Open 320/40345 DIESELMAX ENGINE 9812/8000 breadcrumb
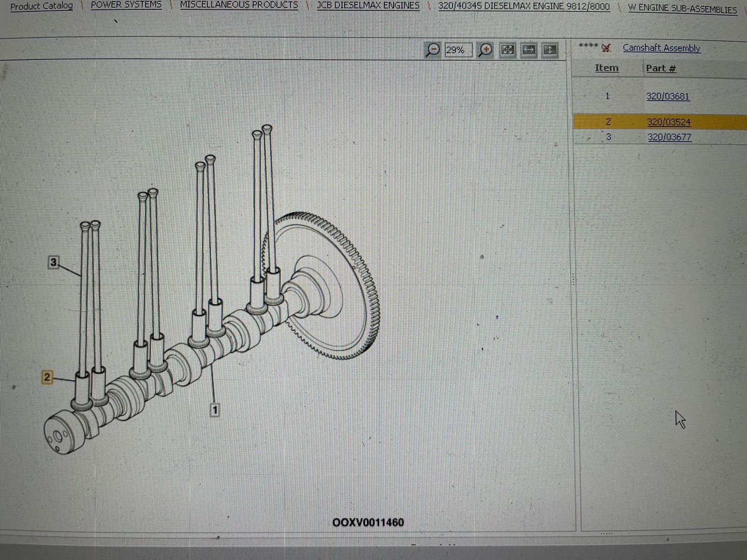The height and width of the screenshot is (560, 747). click(524, 7)
